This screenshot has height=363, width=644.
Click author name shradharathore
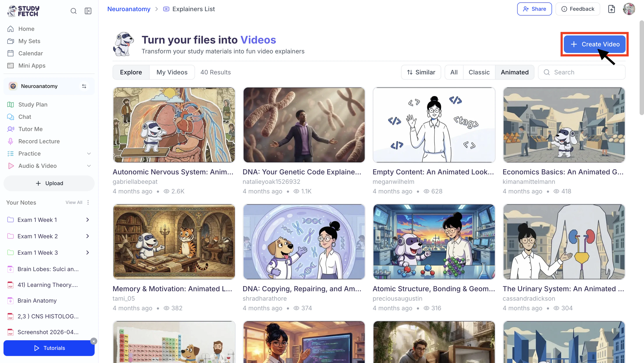coord(265,298)
